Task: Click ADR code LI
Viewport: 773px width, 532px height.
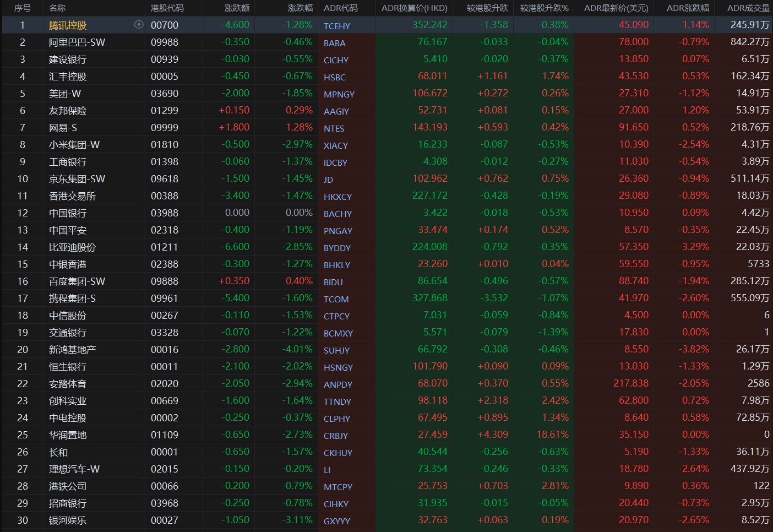Action: tap(327, 470)
